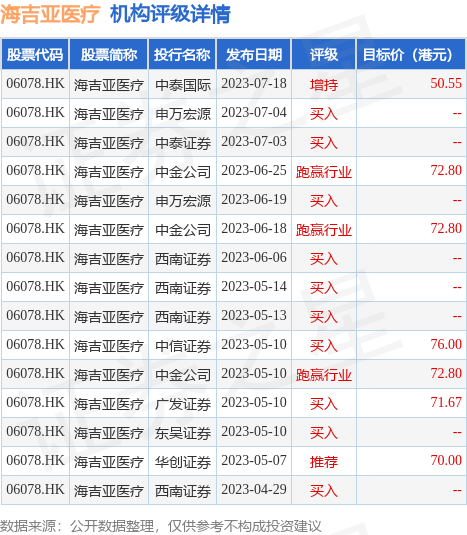Click the 增持 rating cell
This screenshot has height=535, width=467.
324,85
